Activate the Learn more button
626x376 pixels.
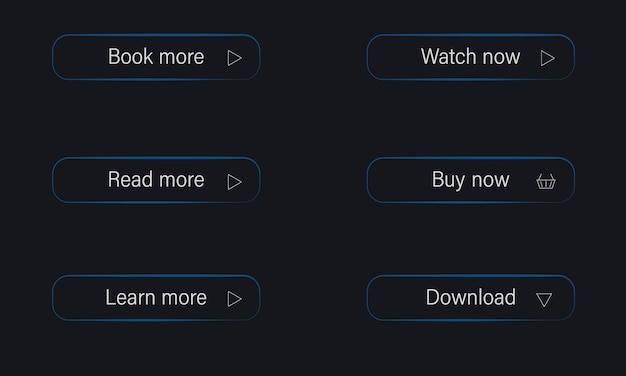click(156, 298)
